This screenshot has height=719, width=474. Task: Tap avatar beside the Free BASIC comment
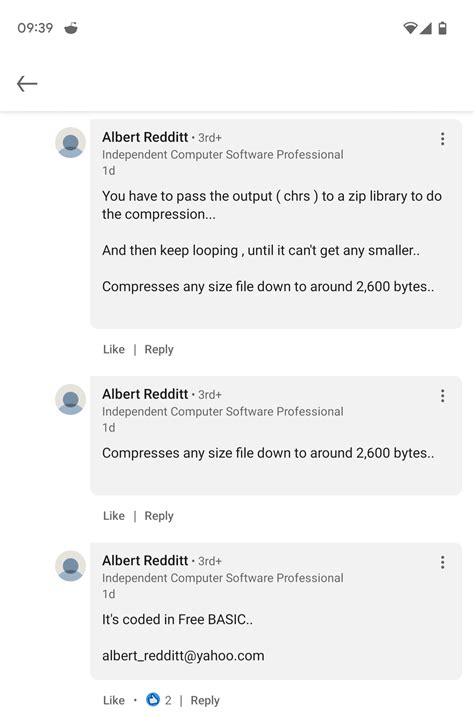coord(71,566)
